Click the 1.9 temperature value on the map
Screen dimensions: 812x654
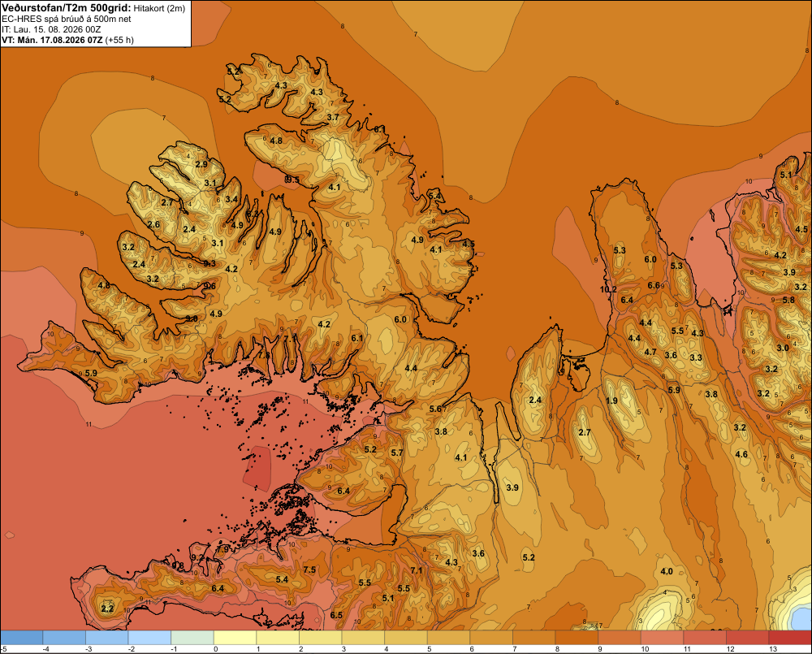click(611, 401)
